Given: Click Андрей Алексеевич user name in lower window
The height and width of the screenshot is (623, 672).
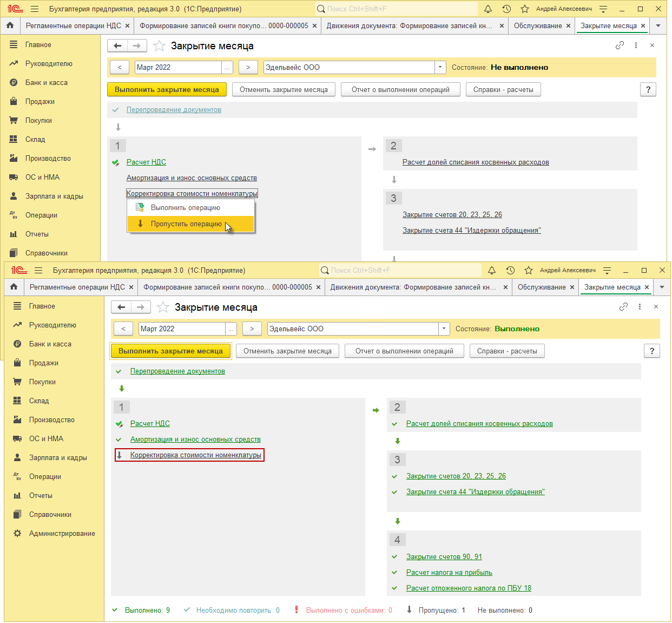Looking at the screenshot, I should 568,270.
